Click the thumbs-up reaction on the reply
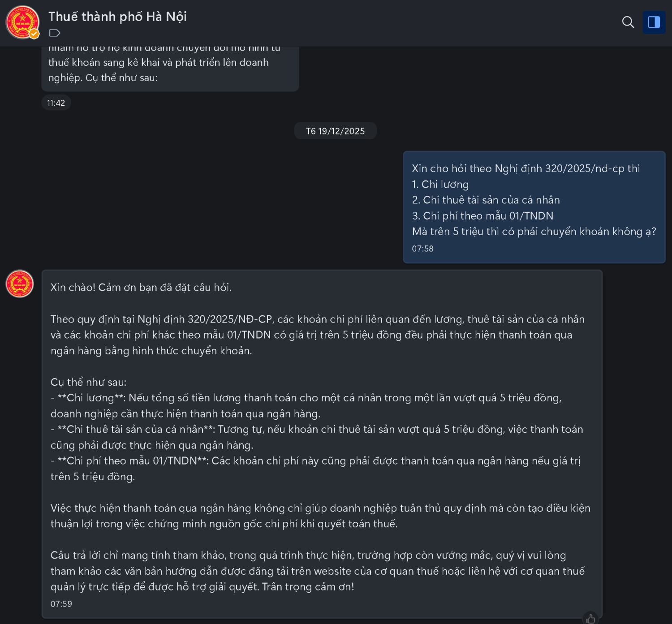The height and width of the screenshot is (624, 672). 590,619
